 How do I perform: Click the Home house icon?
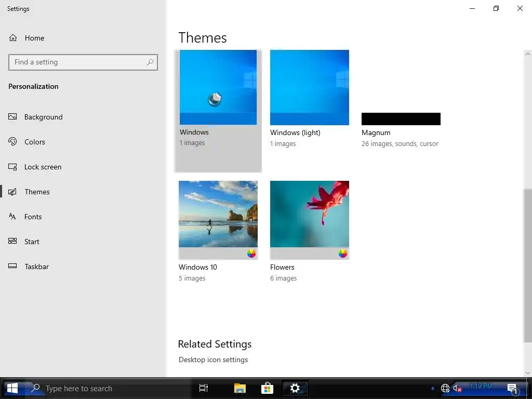tap(13, 37)
